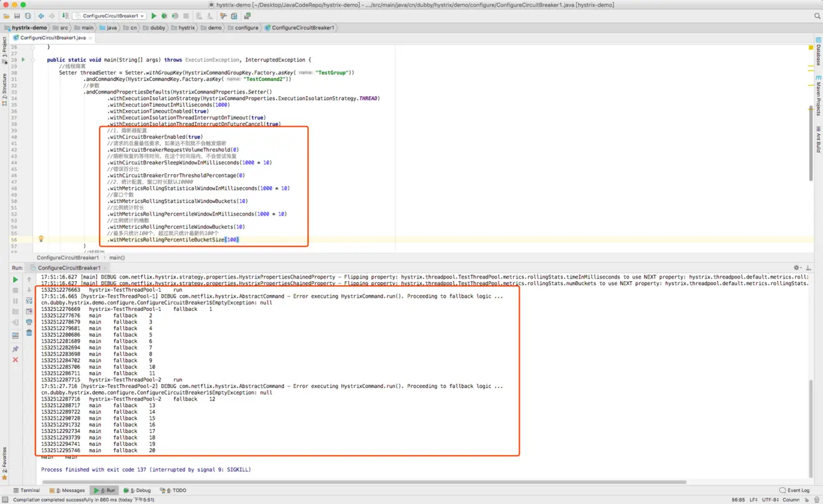Viewport: 823px width, 504px height.
Task: Open Run tool window tab
Action: (x=105, y=491)
